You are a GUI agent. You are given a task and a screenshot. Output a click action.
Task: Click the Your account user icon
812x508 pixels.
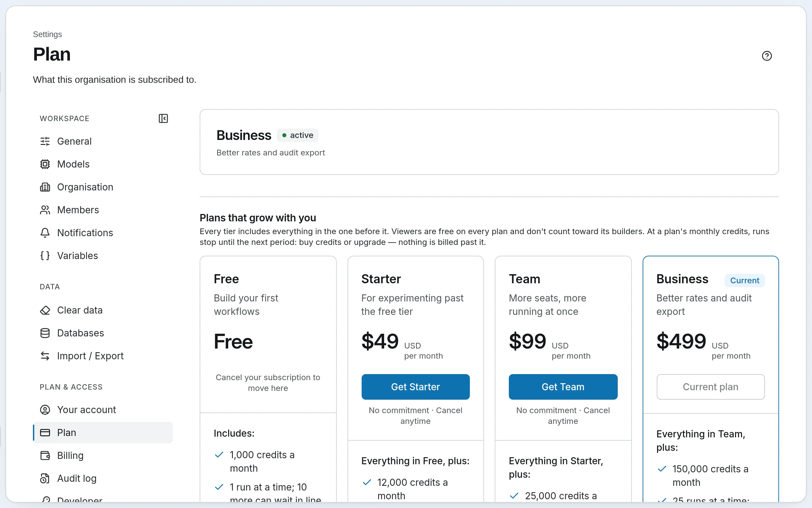tap(45, 410)
